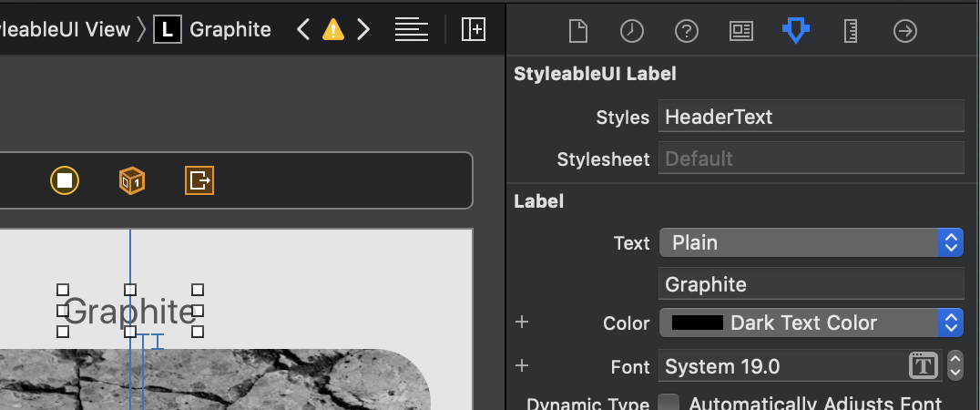The image size is (980, 410).
Task: Toggle Automatically Adjusts Font checkbox
Action: pyautogui.click(x=669, y=403)
